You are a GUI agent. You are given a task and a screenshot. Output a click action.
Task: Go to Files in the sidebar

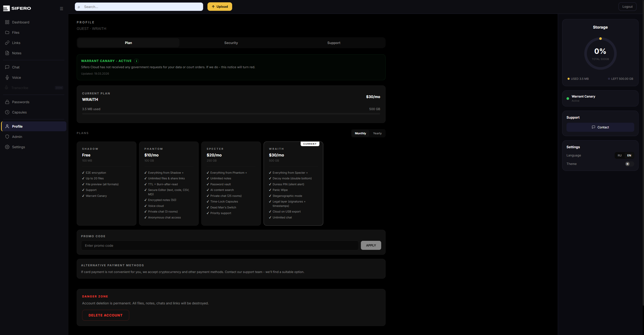(15, 32)
